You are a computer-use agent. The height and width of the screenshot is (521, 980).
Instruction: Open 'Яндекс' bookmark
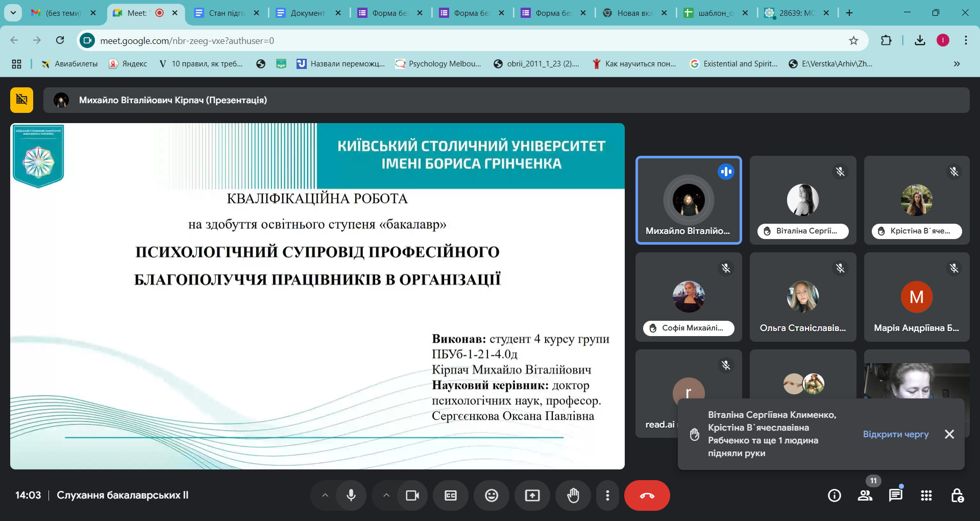click(128, 64)
